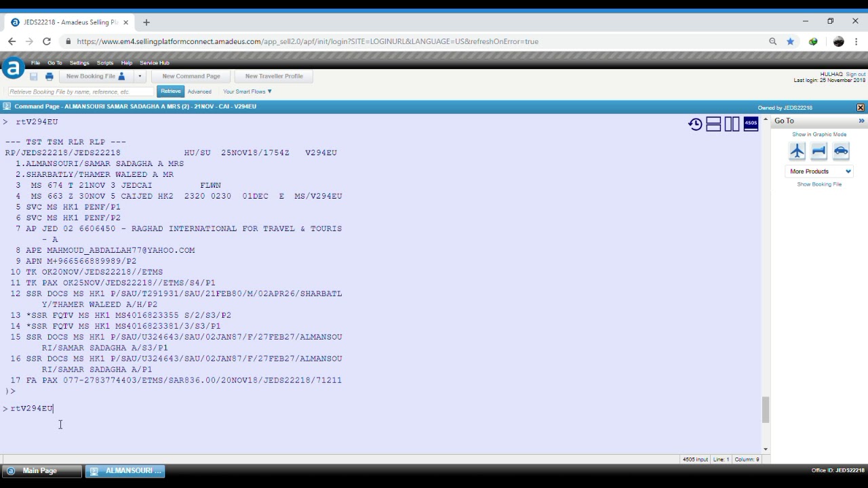Viewport: 868px width, 488px height.
Task: Click the Owned by JEDS22218 label
Action: (x=785, y=108)
